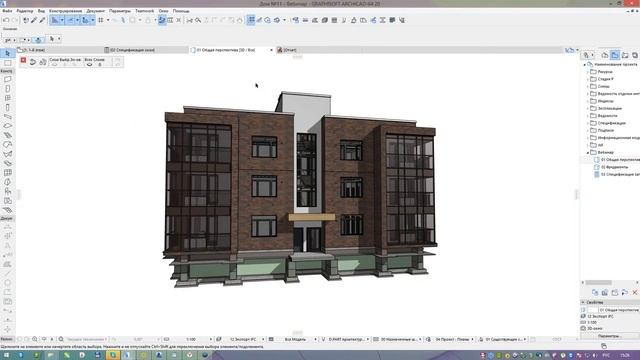Select the Morph tool in toolbox
Viewport: 640px width, 360px height.
point(7,182)
